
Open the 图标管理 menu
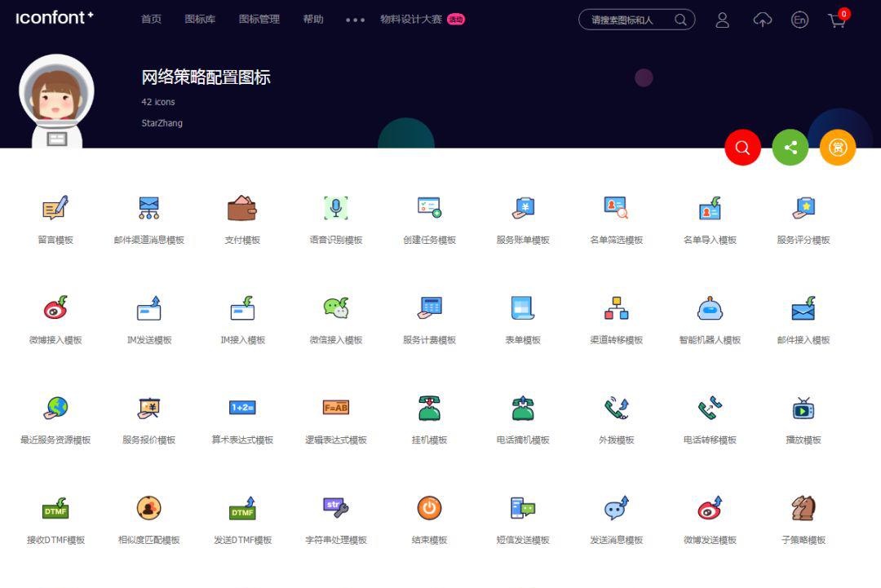259,19
